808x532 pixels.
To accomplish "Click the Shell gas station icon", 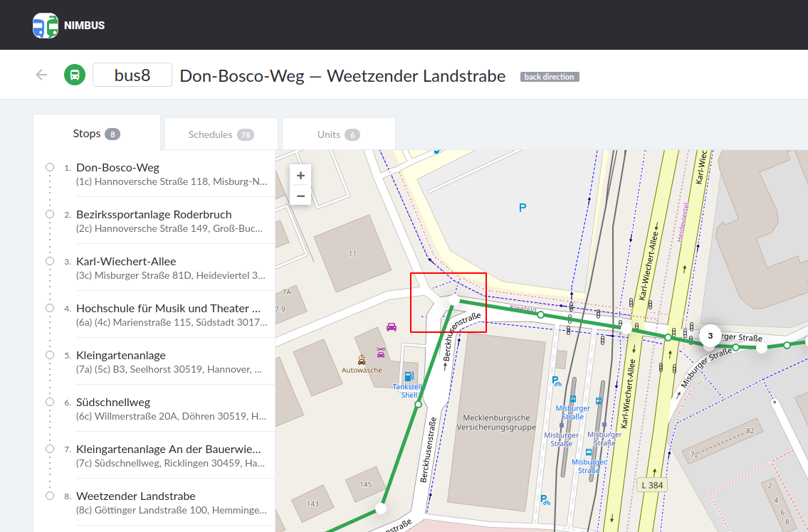I will click(409, 376).
